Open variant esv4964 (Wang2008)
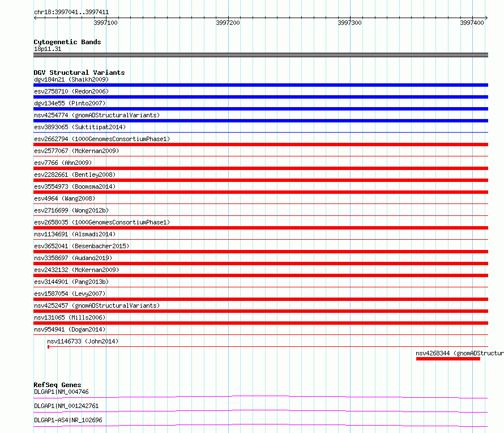 pos(65,198)
